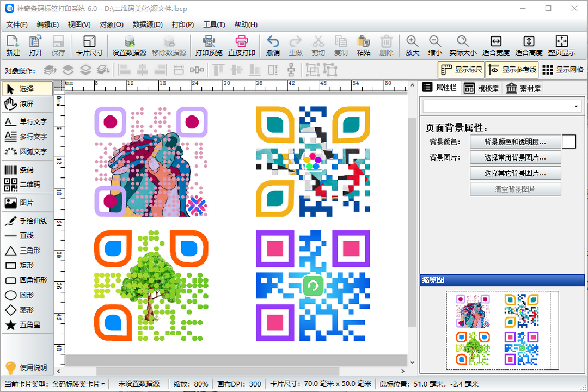Select the 二维码 (QR code) tool
This screenshot has width=588, height=392.
click(x=27, y=185)
